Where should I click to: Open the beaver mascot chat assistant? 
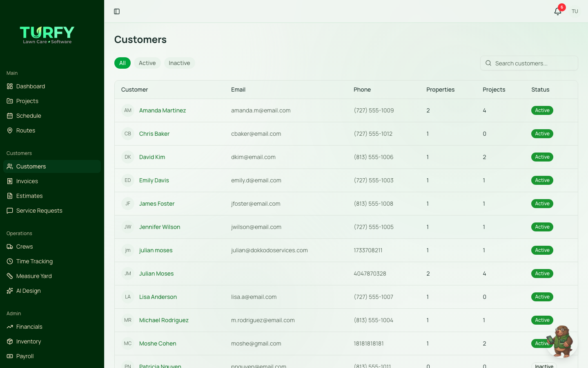[x=562, y=341]
